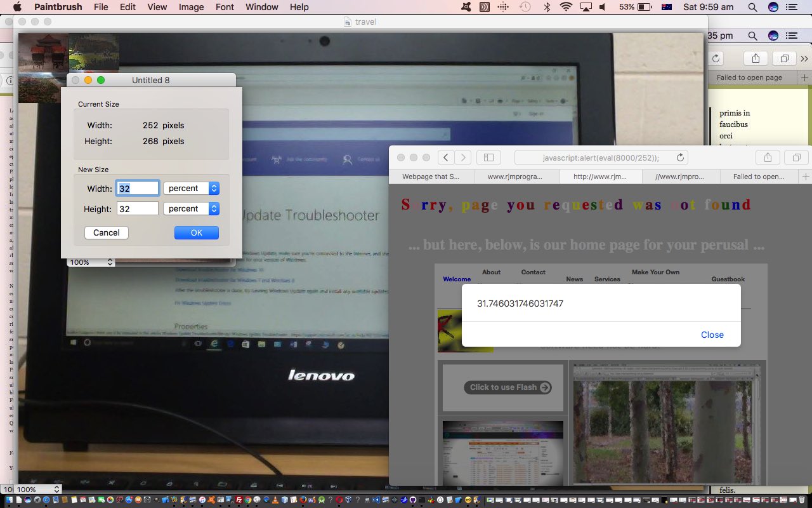Image resolution: width=812 pixels, height=508 pixels.
Task: Show all tabs in front Safari window
Action: [796, 157]
